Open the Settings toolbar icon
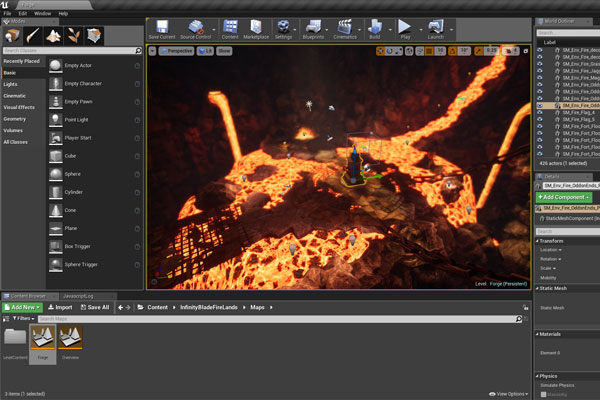 click(x=284, y=27)
